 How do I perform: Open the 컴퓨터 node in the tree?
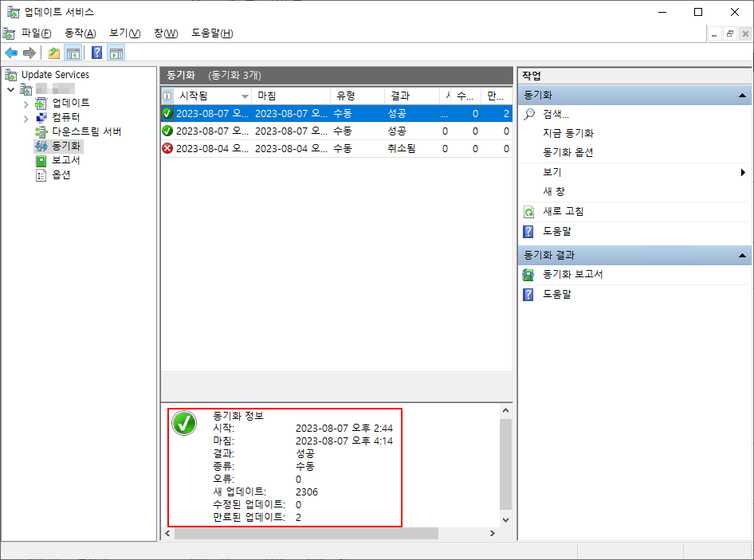66,117
